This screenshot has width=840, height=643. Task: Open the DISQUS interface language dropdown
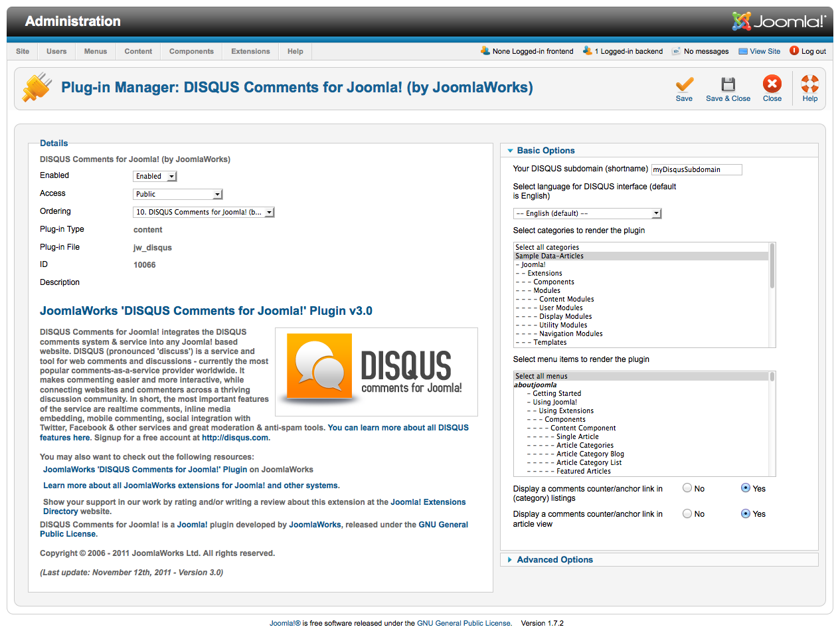click(x=587, y=213)
